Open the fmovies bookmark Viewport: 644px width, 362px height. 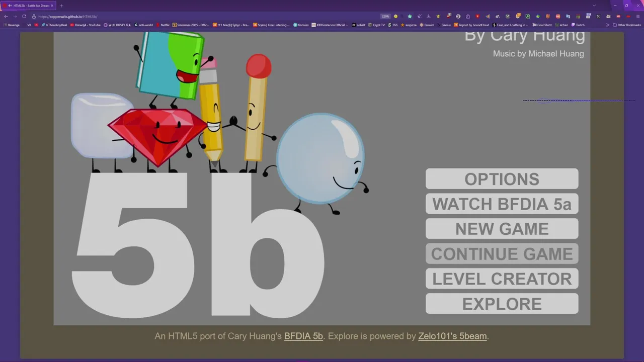[x=301, y=25]
